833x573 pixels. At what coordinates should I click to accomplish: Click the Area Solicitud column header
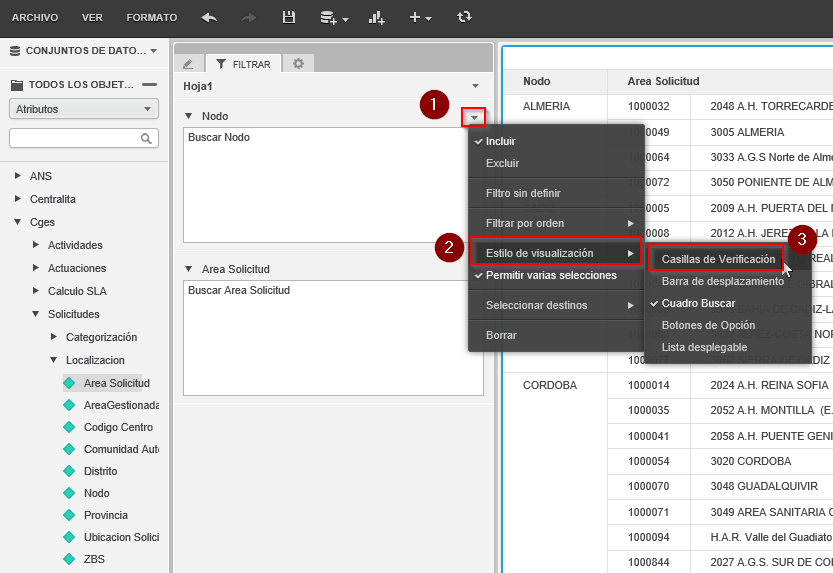(663, 81)
